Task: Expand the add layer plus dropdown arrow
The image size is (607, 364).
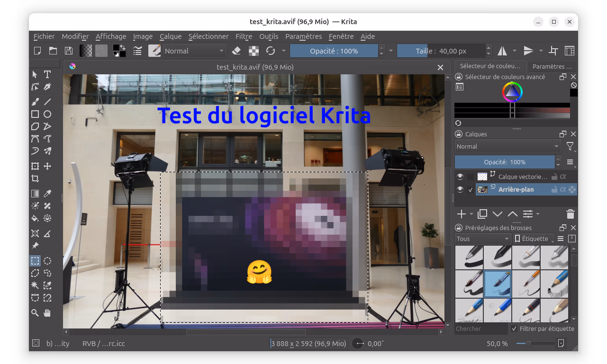Action: click(471, 214)
